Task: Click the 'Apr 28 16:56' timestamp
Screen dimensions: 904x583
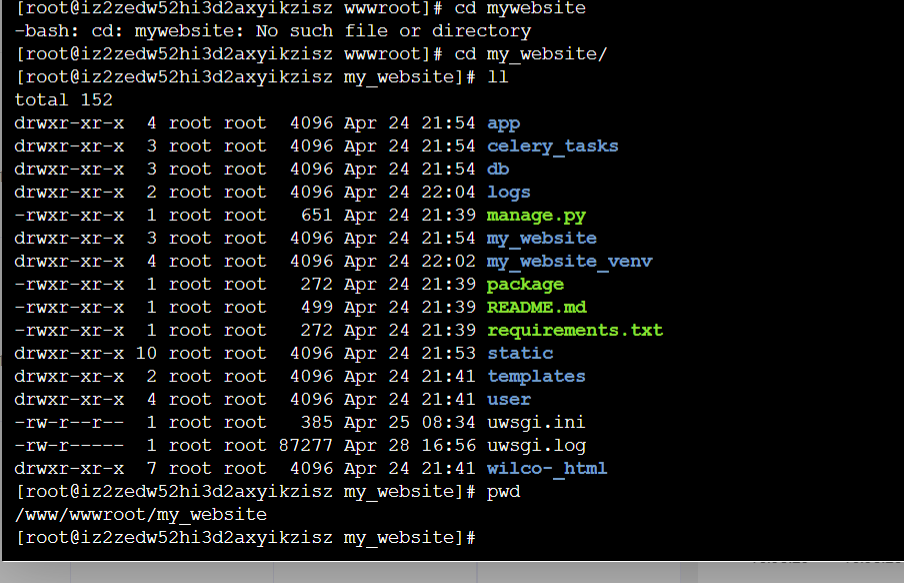Action: [410, 446]
